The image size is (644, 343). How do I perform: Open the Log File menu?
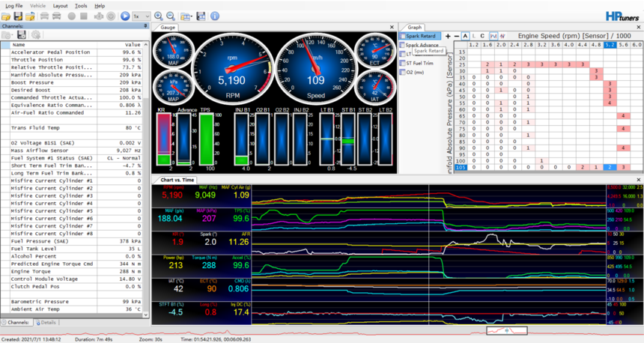tap(14, 6)
